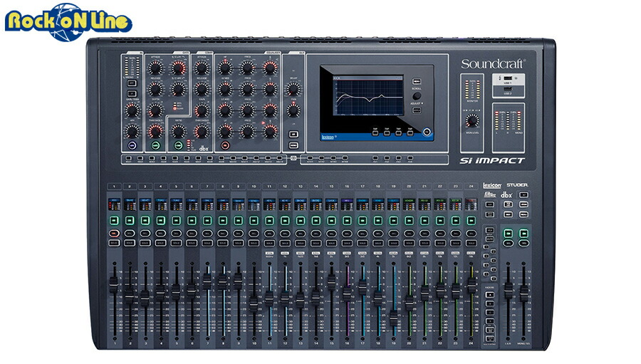Click the channel 1 KICK scribble strip display
The width and height of the screenshot is (641, 364).
point(114,204)
